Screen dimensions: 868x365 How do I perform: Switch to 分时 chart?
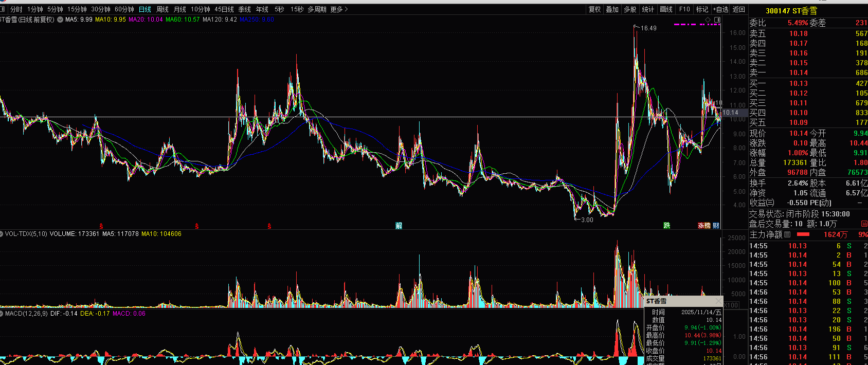tap(16, 9)
